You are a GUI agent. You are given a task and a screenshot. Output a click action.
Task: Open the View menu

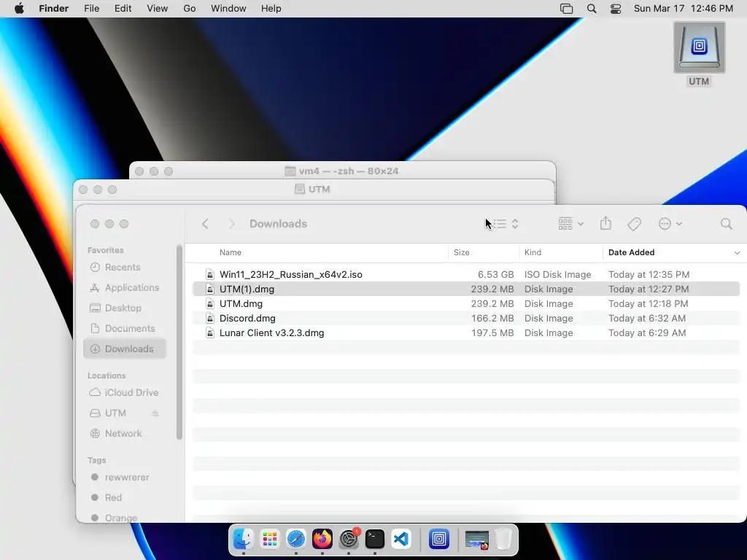coord(158,9)
